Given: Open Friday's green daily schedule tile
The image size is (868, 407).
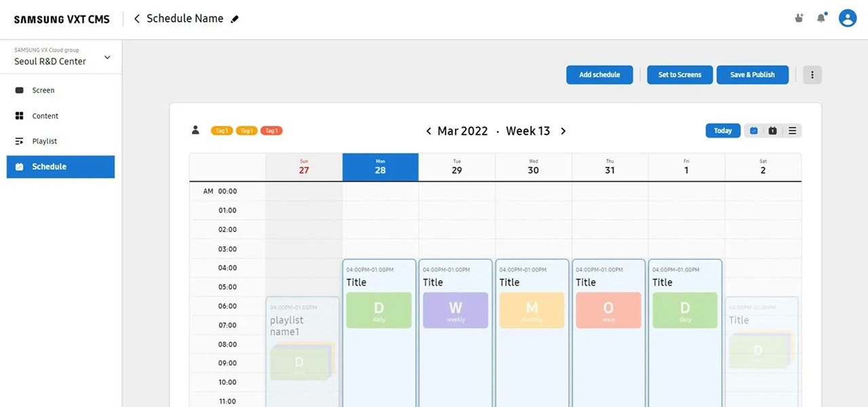Looking at the screenshot, I should (685, 310).
